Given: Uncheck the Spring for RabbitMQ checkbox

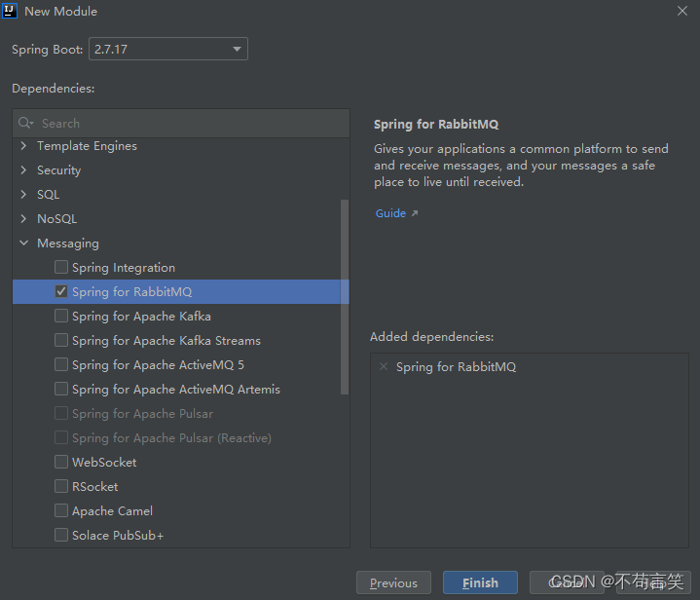Looking at the screenshot, I should (61, 291).
